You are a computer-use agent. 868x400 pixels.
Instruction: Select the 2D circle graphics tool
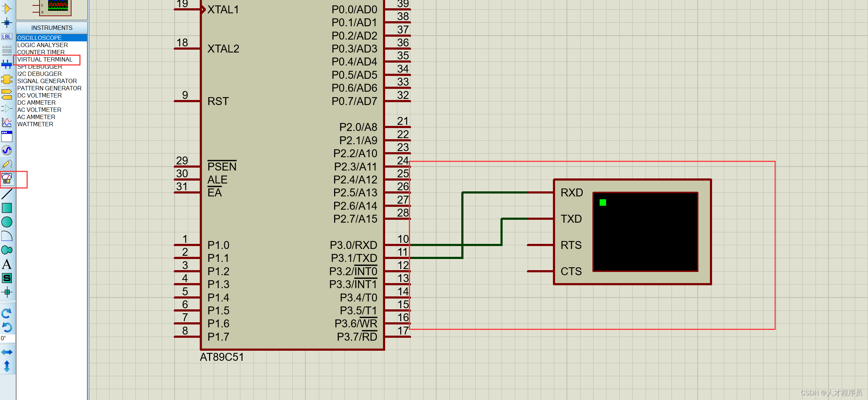pos(7,222)
